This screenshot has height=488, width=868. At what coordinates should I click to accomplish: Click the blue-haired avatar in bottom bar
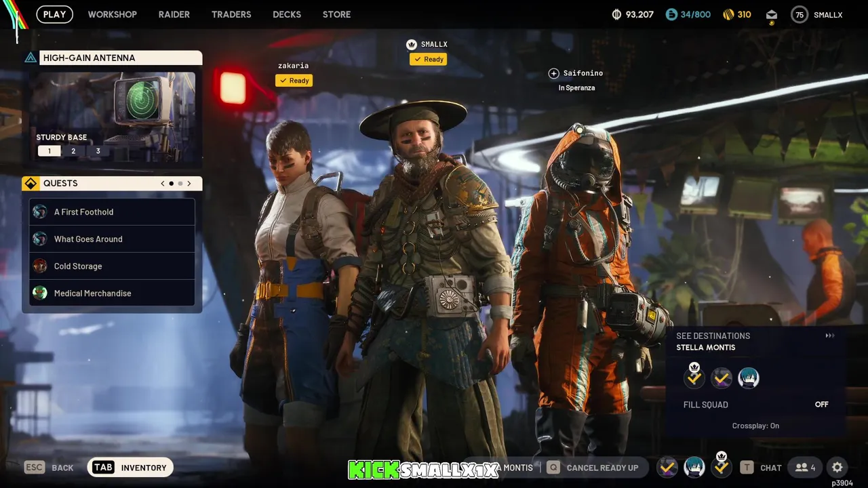click(x=694, y=467)
